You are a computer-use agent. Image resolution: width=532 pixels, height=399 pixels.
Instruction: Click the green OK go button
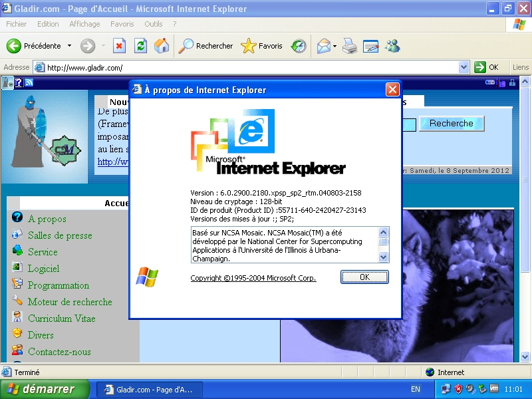coord(486,67)
